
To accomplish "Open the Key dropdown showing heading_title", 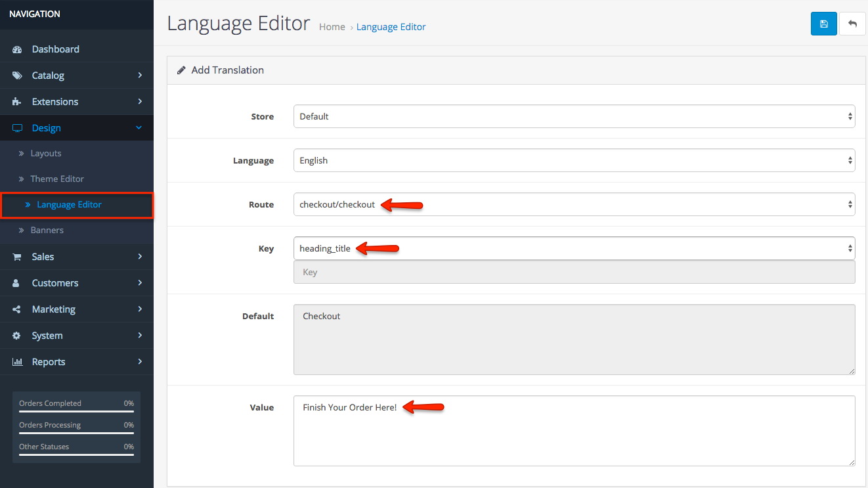I will [574, 248].
